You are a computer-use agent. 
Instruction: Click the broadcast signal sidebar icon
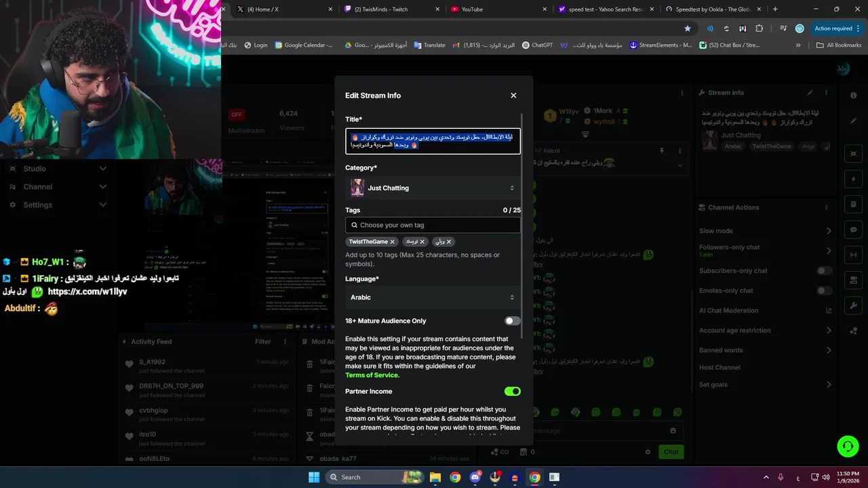pyautogui.click(x=853, y=256)
